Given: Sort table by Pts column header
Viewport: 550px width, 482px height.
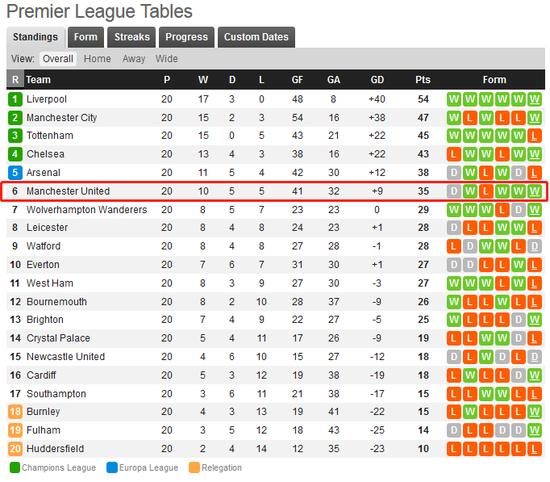Looking at the screenshot, I should (x=423, y=80).
